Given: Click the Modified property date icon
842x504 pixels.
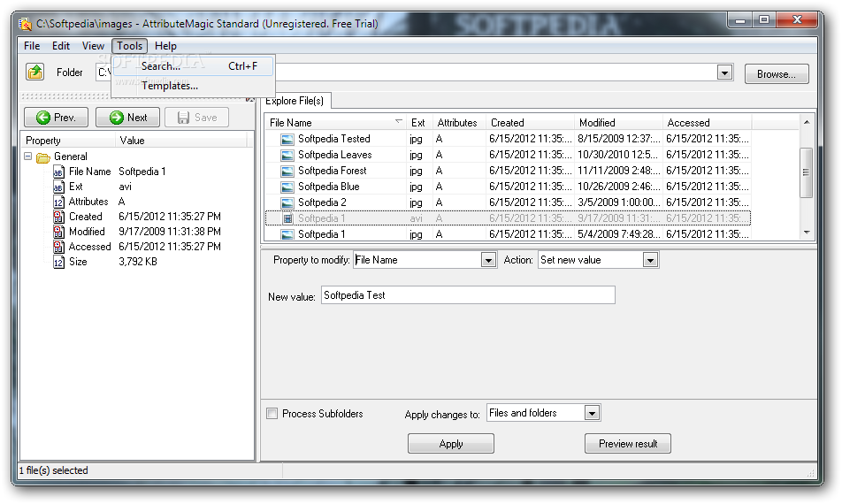Looking at the screenshot, I should pos(58,232).
